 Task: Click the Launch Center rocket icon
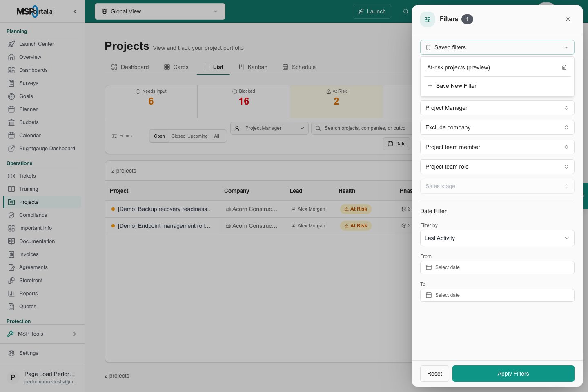click(11, 44)
